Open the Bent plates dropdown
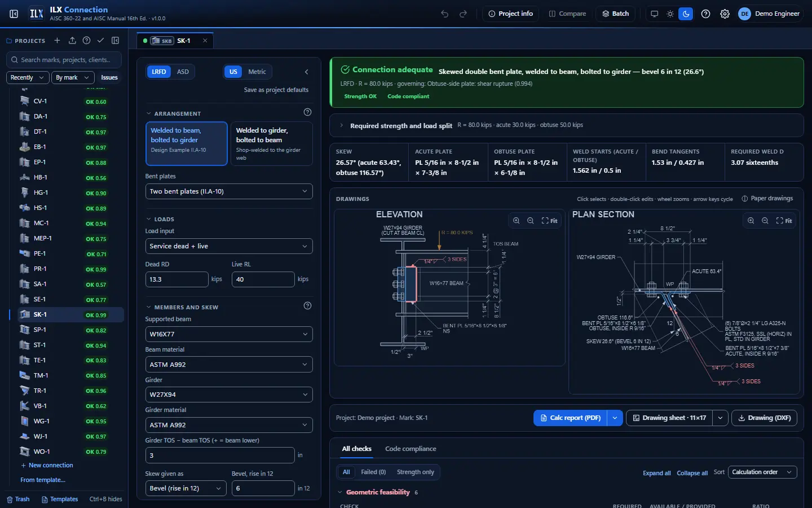The image size is (812, 508). [229, 191]
